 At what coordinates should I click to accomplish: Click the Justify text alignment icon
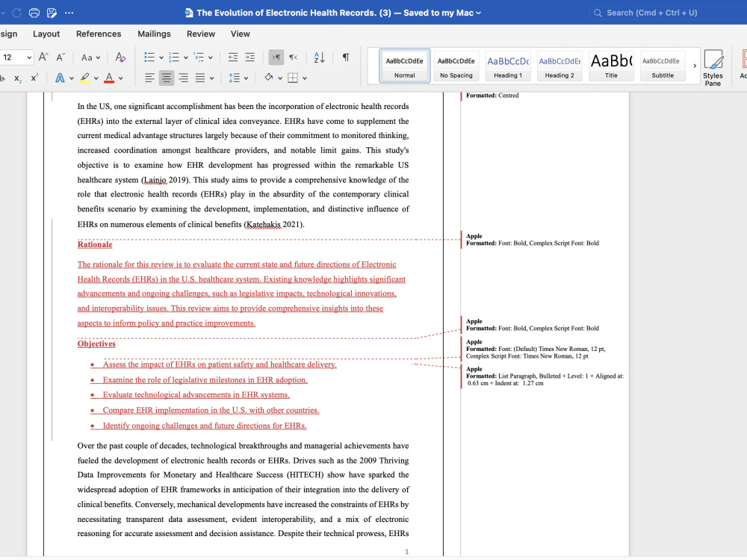200,78
